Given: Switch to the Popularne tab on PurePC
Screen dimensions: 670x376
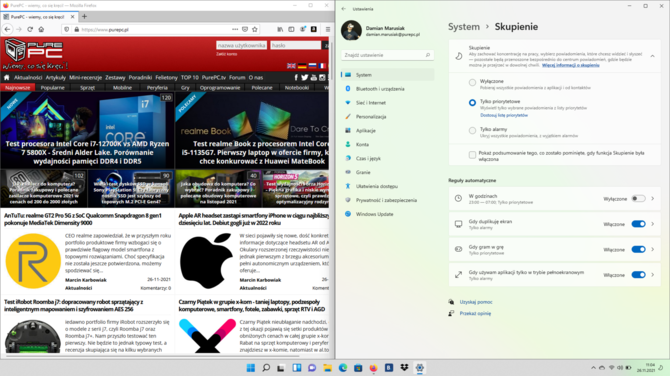Looking at the screenshot, I should [53, 88].
